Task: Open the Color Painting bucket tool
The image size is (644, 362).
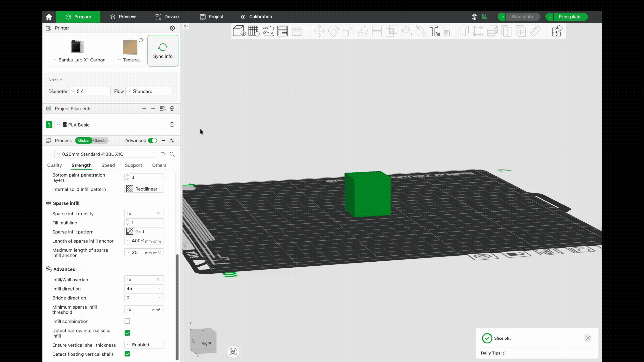Action: (420, 31)
